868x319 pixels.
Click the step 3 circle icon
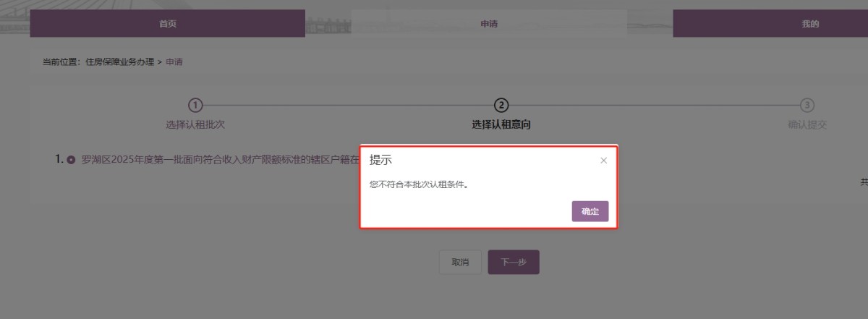pos(807,106)
